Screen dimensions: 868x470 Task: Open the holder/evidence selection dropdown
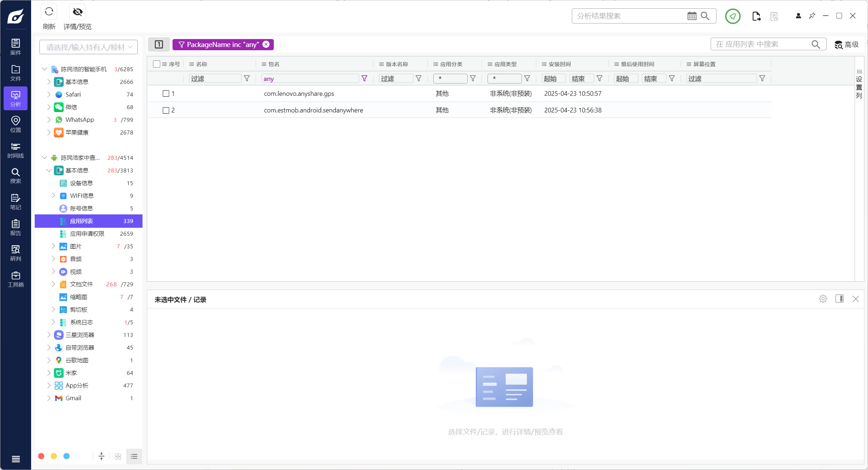click(89, 47)
